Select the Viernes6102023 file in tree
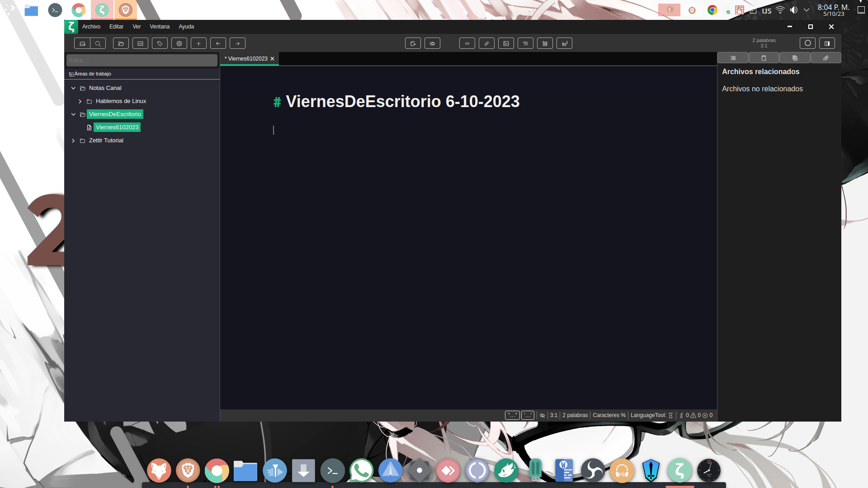The image size is (868, 488). pos(117,127)
